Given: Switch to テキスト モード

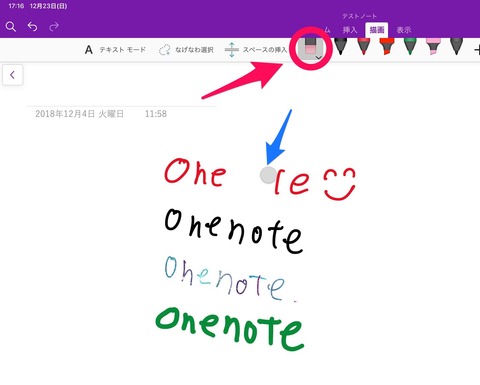Looking at the screenshot, I should tap(115, 50).
